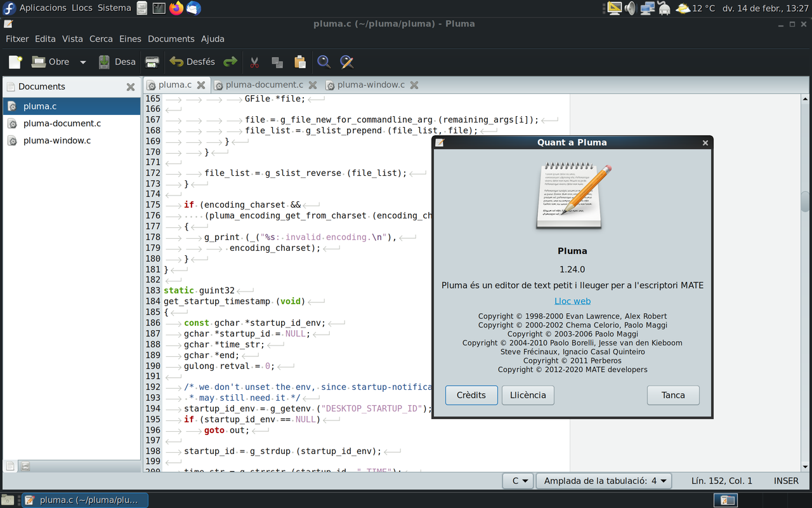Screen dimensions: 812x508
Task: Open the Aplicacions panel menu
Action: pyautogui.click(x=43, y=8)
